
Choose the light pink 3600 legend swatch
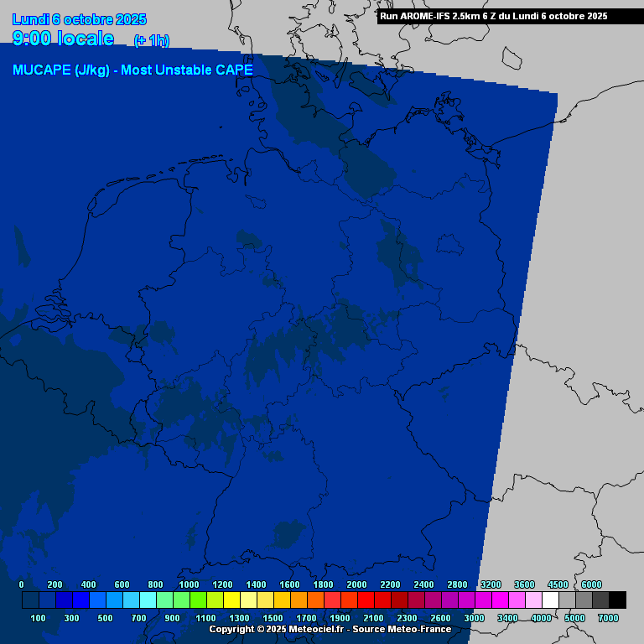(533, 600)
